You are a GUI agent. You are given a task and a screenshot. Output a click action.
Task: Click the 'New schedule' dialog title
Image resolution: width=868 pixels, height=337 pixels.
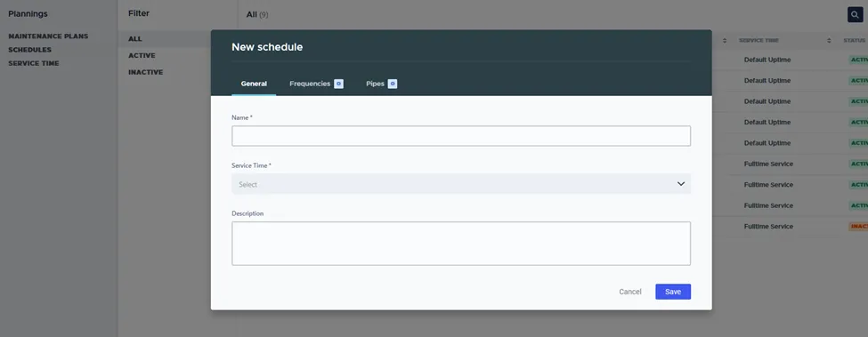(x=267, y=47)
